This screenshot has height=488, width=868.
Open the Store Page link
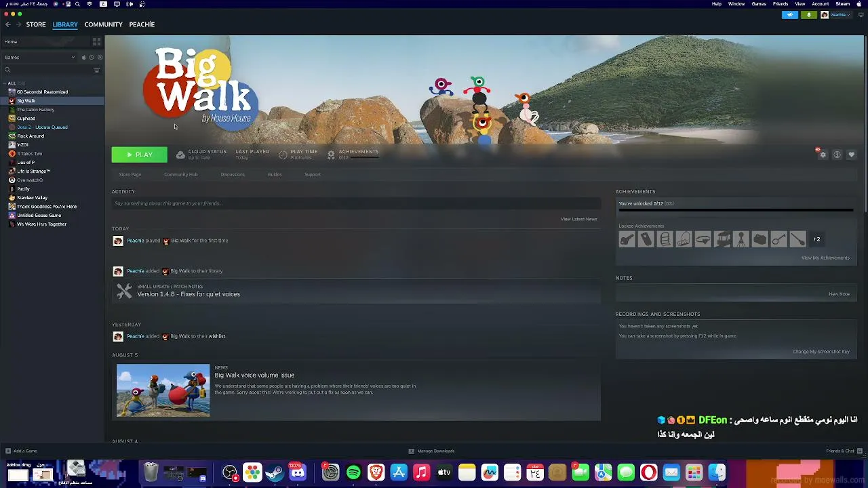(130, 175)
